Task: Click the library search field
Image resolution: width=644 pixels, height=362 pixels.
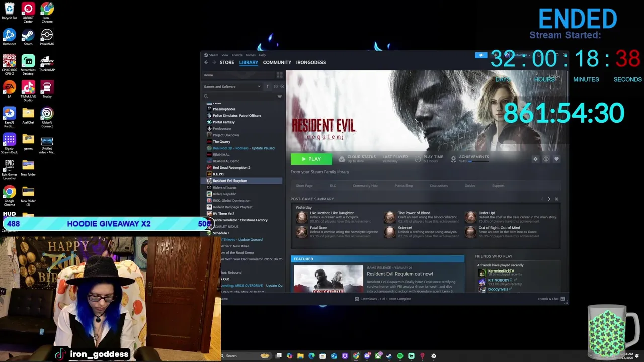Action: tap(239, 96)
